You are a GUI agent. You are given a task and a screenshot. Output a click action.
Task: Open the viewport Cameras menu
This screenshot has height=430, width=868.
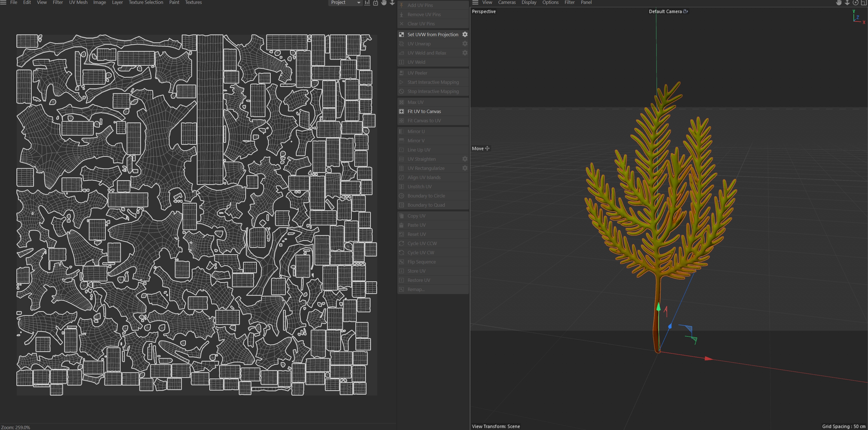(x=506, y=2)
